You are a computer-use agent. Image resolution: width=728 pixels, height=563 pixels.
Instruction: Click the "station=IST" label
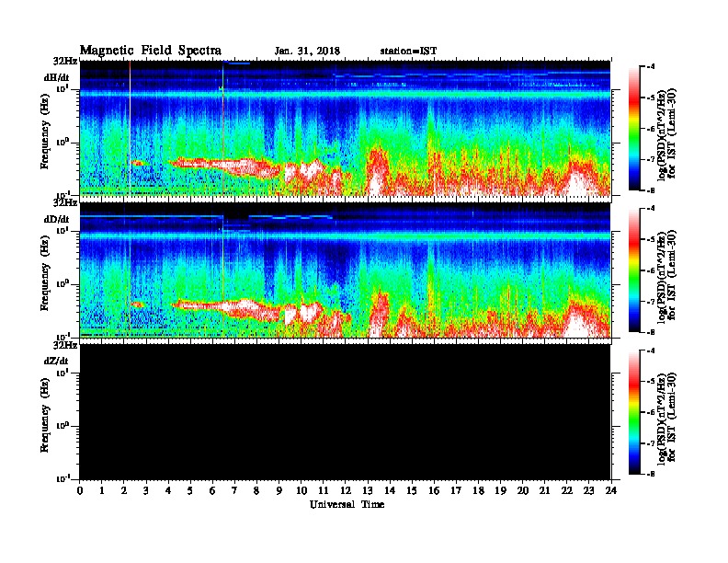tap(408, 52)
